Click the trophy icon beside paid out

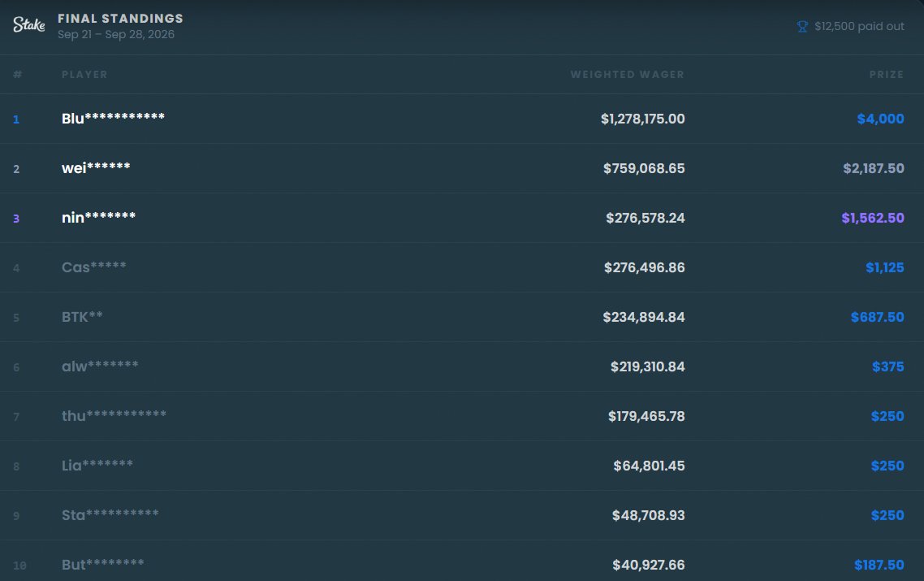(802, 27)
